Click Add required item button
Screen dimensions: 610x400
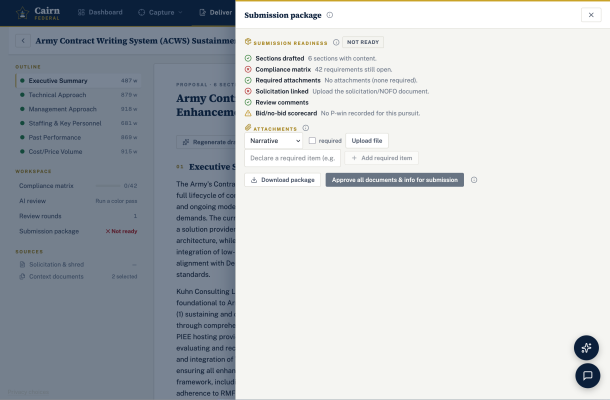[382, 158]
